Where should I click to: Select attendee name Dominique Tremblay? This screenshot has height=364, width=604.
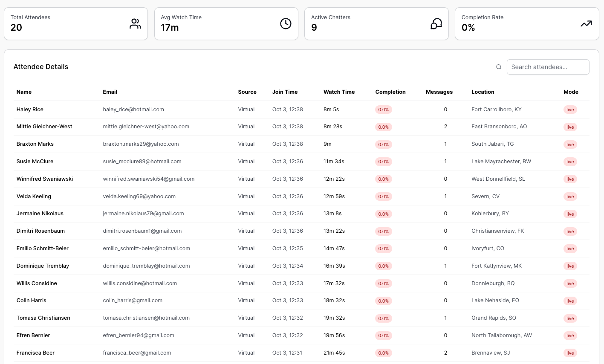coord(43,266)
